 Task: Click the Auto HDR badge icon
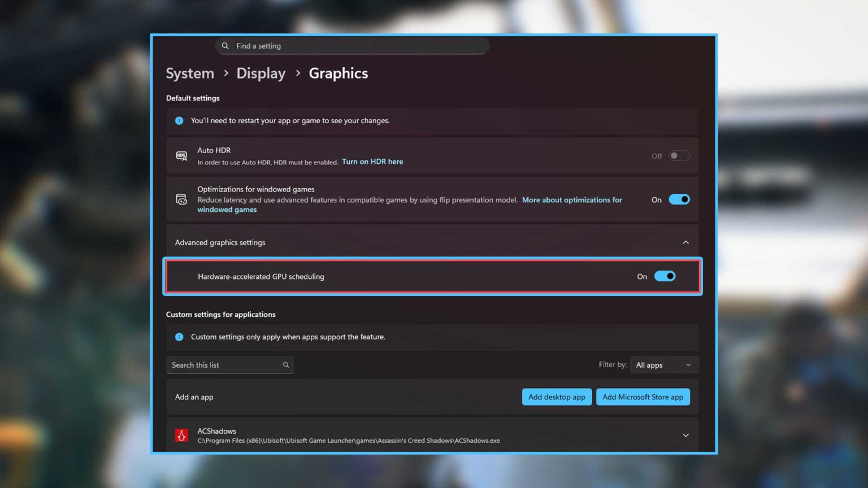coord(181,155)
